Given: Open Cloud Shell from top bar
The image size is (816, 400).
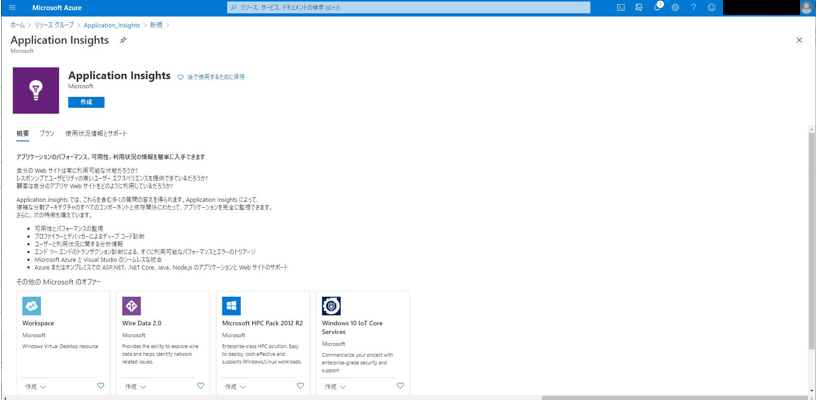Looking at the screenshot, I should coord(620,8).
